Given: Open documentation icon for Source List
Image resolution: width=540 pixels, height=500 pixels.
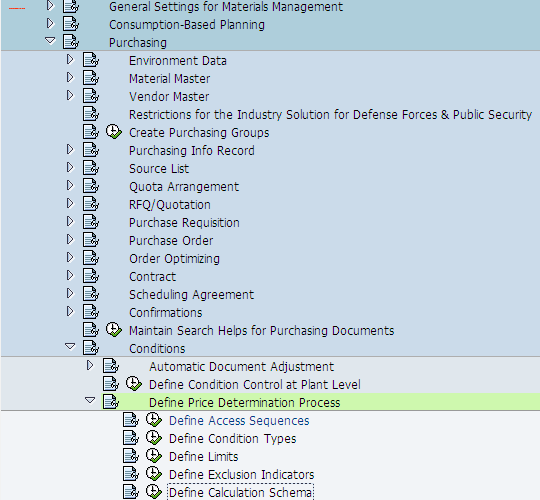Looking at the screenshot, I should 91,168.
